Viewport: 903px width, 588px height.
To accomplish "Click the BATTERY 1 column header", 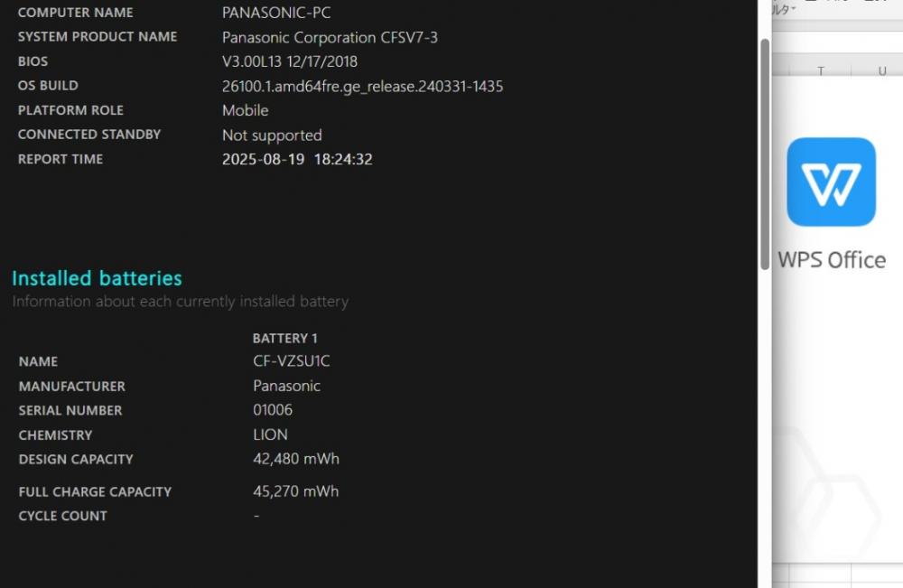I will click(x=285, y=338).
